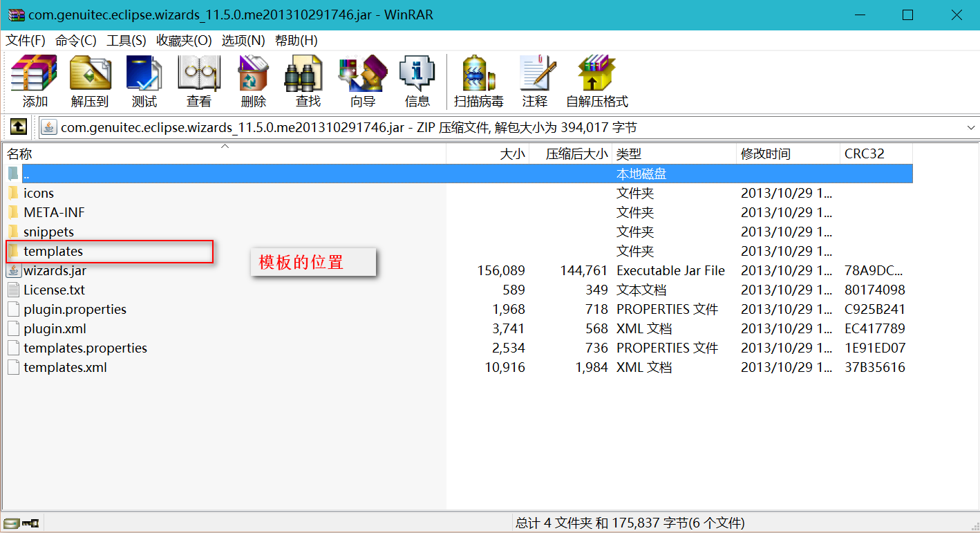Screen dimensions: 980x533
Task: Click the 信息 (Info) toolbar icon
Action: tap(417, 73)
